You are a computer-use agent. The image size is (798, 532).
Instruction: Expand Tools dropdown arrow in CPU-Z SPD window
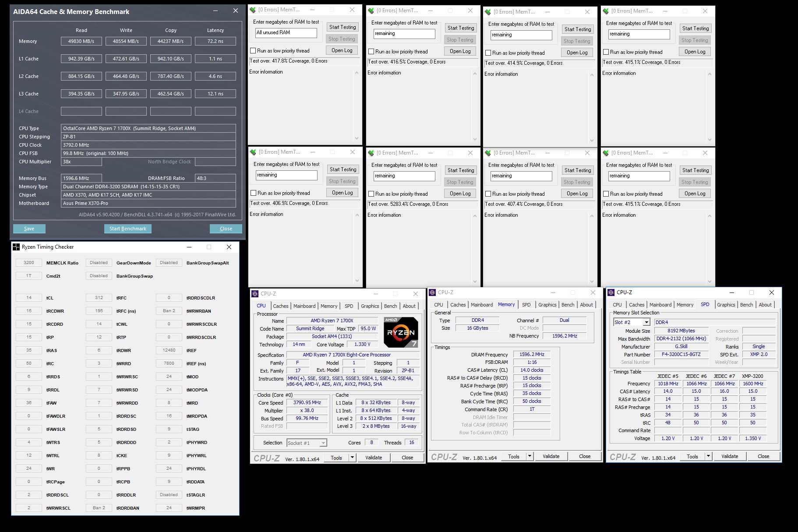(708, 457)
